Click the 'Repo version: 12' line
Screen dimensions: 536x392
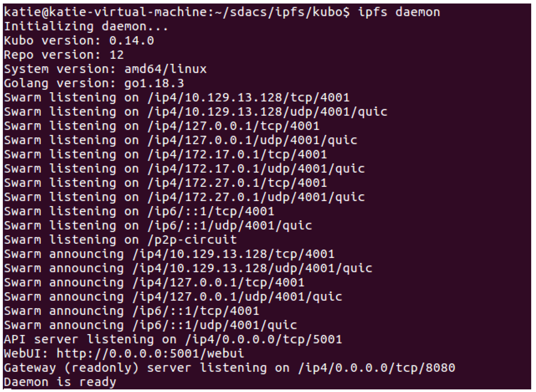point(64,55)
